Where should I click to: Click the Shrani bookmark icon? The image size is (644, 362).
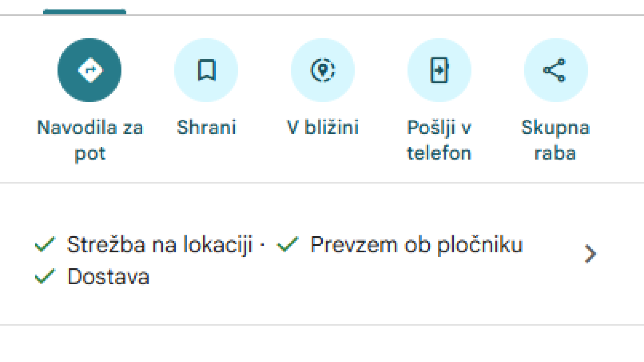206,70
